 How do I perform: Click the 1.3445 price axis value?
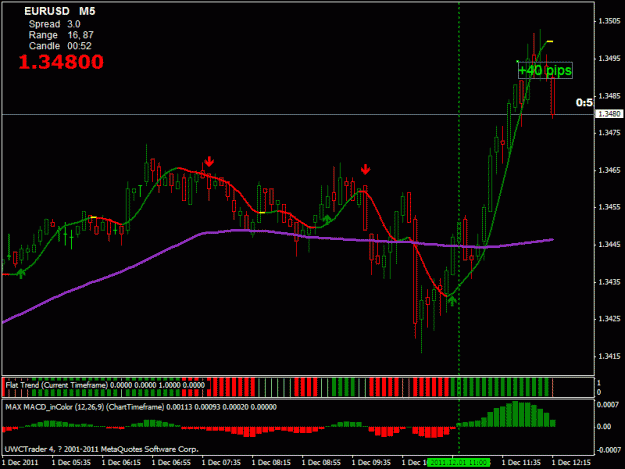point(609,245)
